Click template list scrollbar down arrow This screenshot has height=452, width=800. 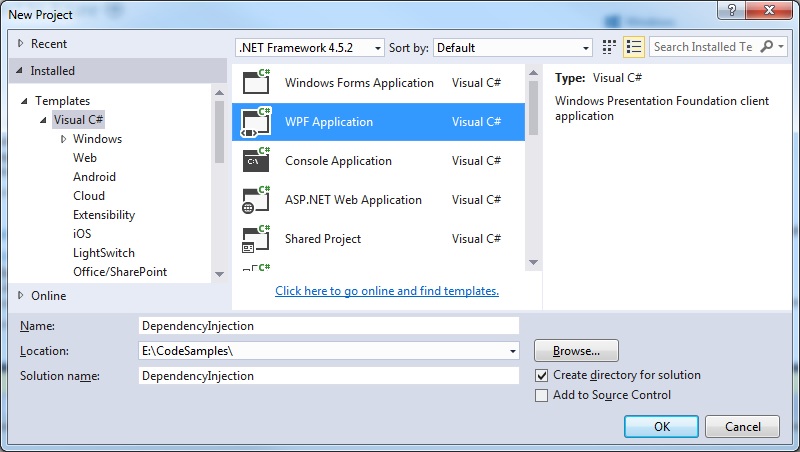click(533, 262)
